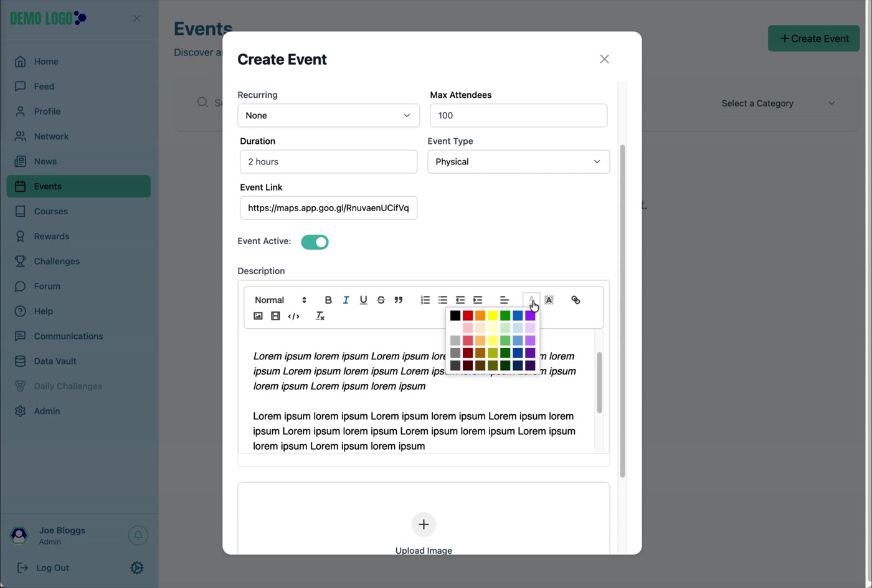Open the Recurring dropdown
Screen dimensions: 872x588
(x=328, y=115)
